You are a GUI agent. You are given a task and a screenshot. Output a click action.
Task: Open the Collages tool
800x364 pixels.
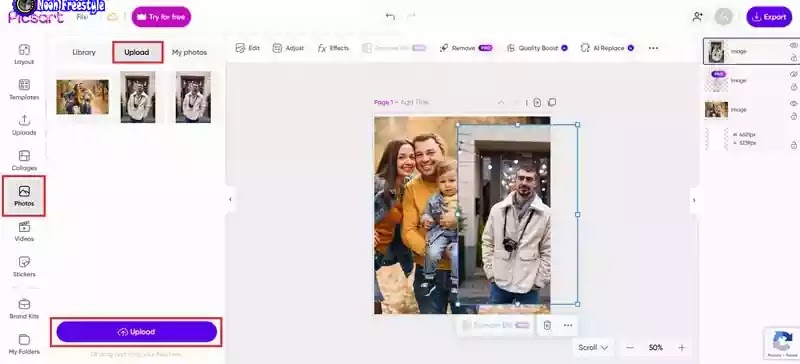tap(24, 160)
